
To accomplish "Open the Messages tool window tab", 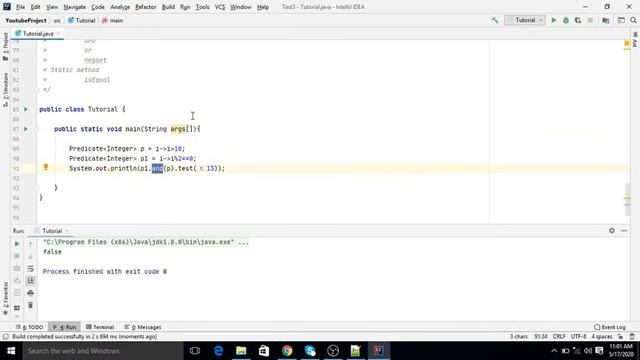I will click(x=143, y=327).
